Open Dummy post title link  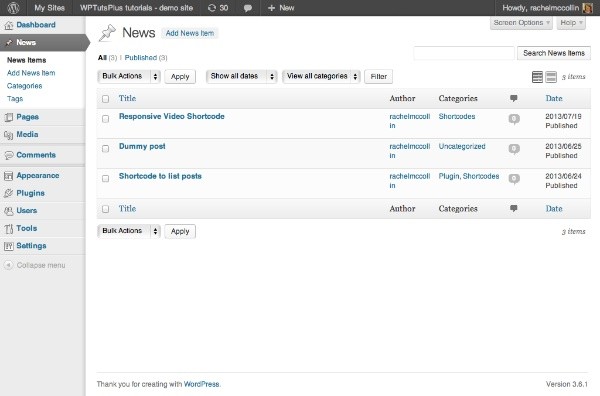click(142, 146)
